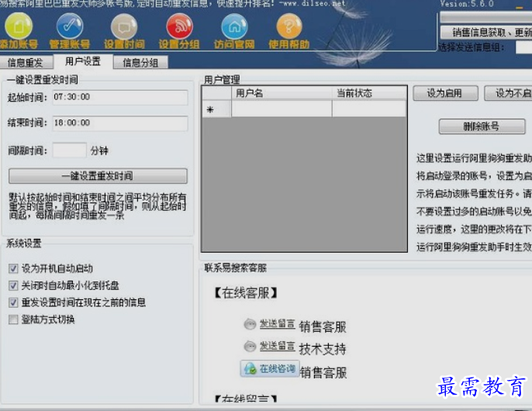This screenshot has width=532, height=411.
Task: Click the 结束时间 field showing 18:00:00
Action: [x=120, y=123]
